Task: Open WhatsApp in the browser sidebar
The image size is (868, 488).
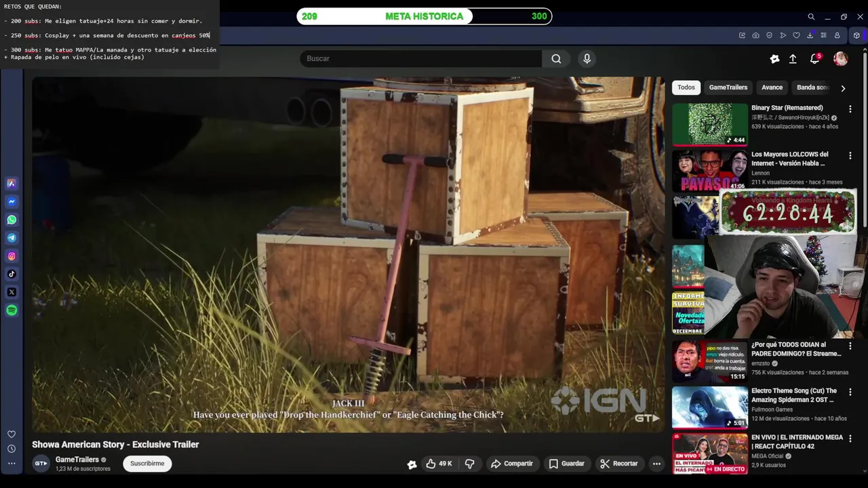Action: (12, 220)
